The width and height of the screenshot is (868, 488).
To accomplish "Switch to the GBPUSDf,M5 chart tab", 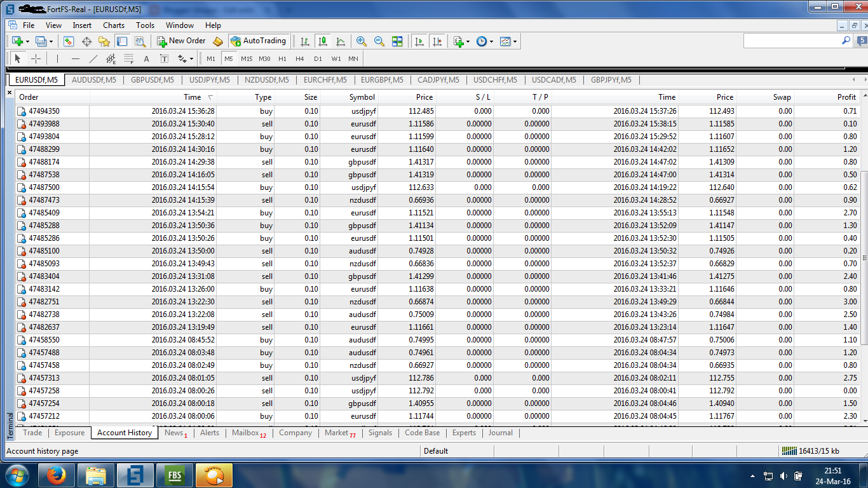I will tap(153, 80).
